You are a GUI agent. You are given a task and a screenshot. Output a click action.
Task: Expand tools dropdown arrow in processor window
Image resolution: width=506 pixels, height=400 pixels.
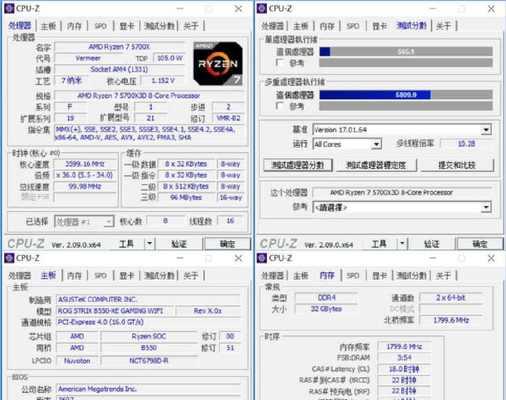click(x=149, y=244)
